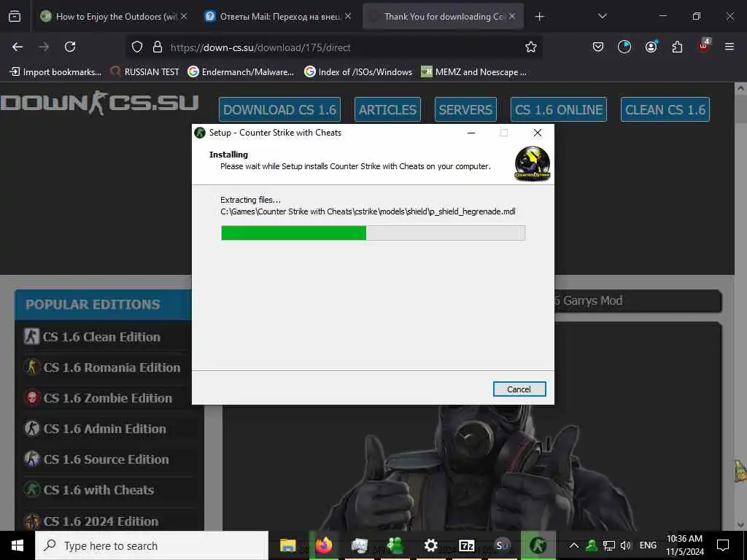
Task: Click the Counter Strike logo in Setup header
Action: tap(532, 163)
